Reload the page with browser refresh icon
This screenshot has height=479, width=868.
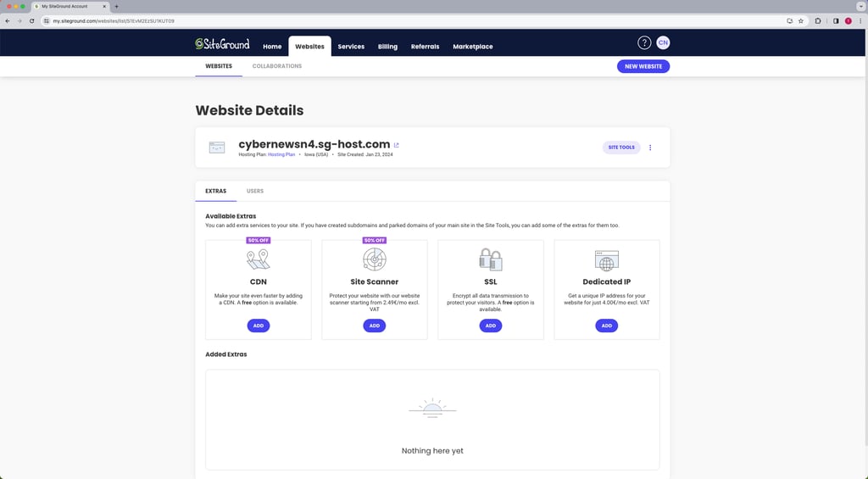coord(31,21)
